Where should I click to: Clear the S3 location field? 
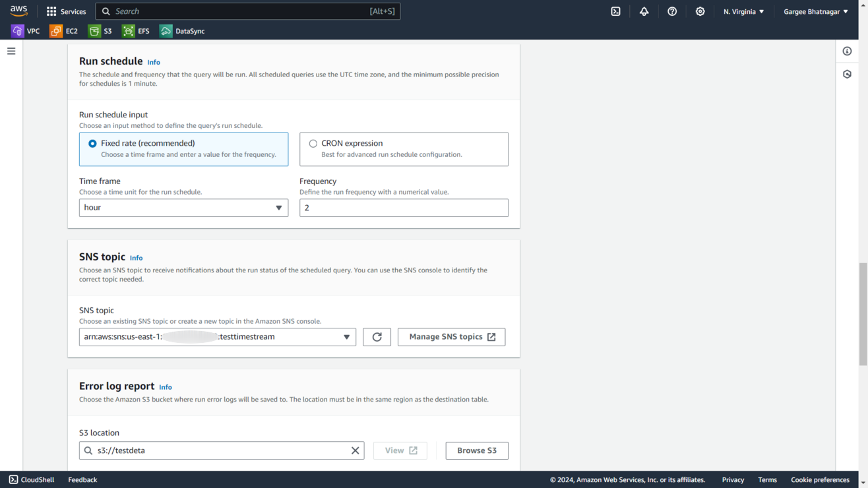tap(355, 450)
